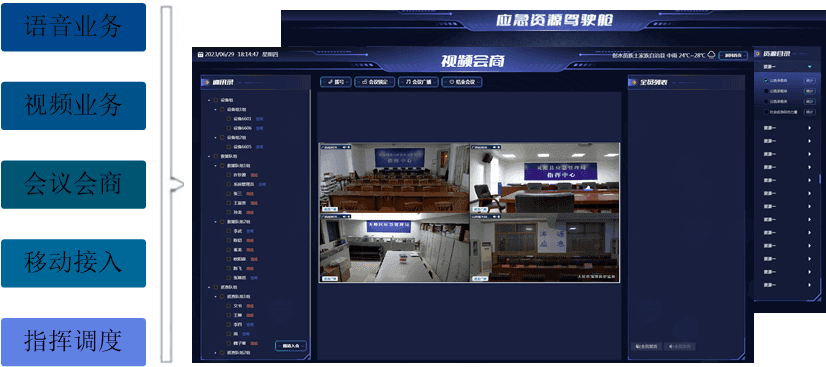
Task: Click the arrow icon of 资源目录 panel header
Action: [759, 53]
